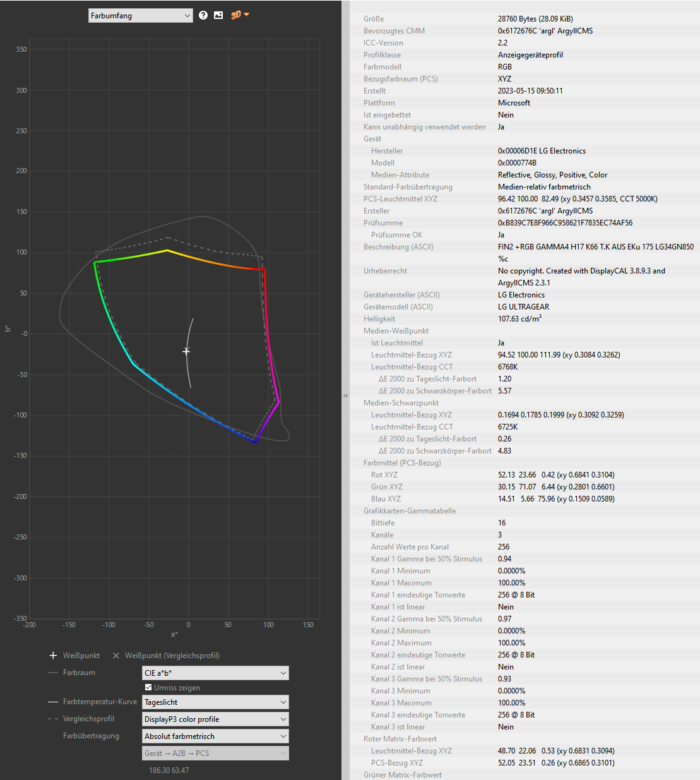700x780 pixels.
Task: Click the Helligkeit value 107.63 cd/m²
Action: [519, 319]
